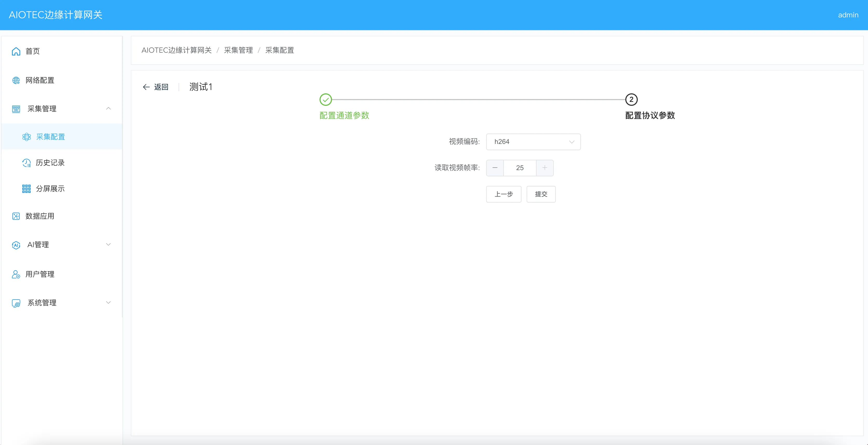Open the 视频编码 h264 dropdown

point(533,142)
